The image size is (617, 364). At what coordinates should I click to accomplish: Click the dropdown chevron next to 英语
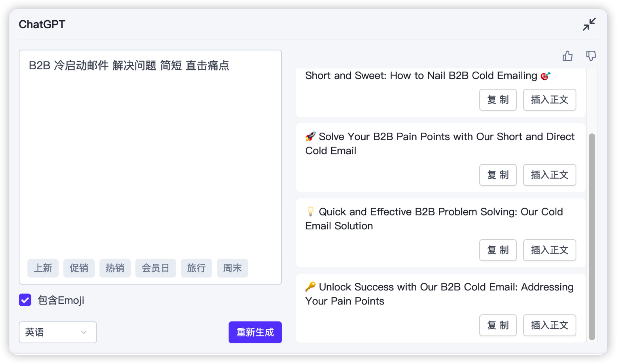(84, 332)
